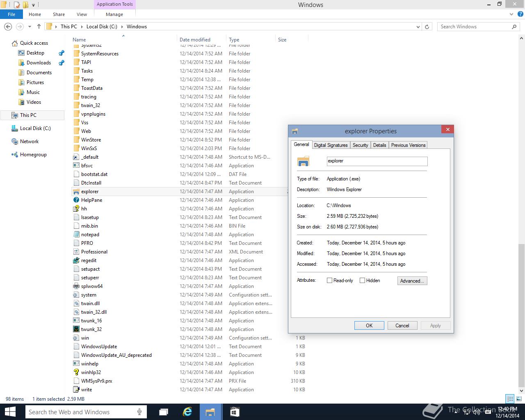Switch to Details tab
Image resolution: width=525 pixels, height=420 pixels.
click(x=380, y=145)
